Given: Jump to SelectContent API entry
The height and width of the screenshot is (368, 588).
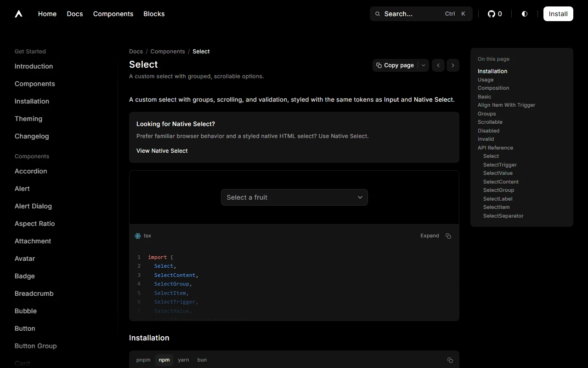Looking at the screenshot, I should [501, 182].
